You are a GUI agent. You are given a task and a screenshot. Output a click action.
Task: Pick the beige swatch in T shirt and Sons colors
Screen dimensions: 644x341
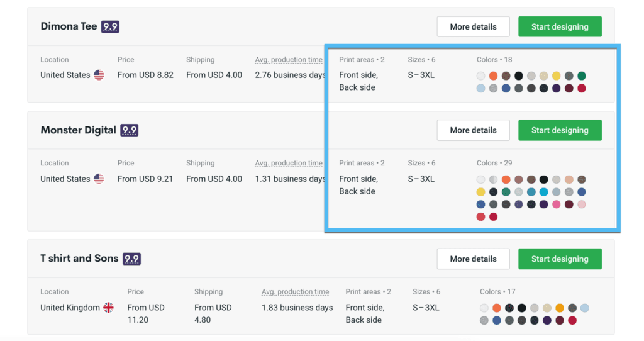(x=547, y=308)
